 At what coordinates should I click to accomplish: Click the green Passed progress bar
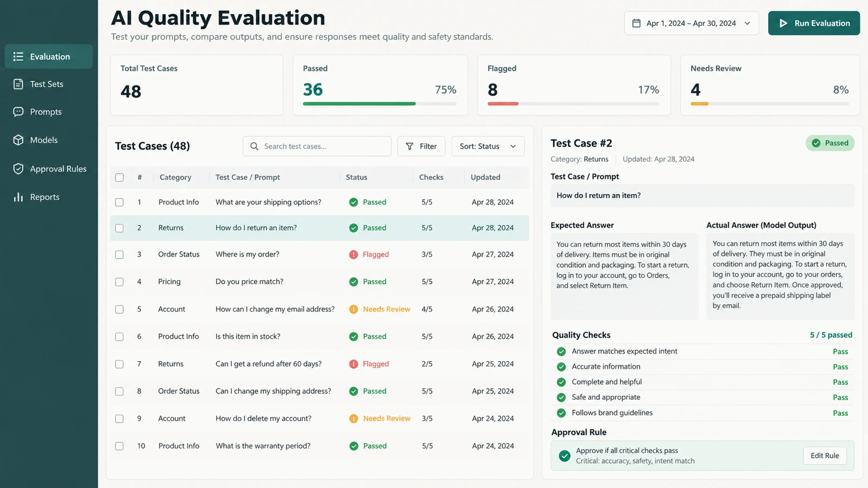(359, 104)
